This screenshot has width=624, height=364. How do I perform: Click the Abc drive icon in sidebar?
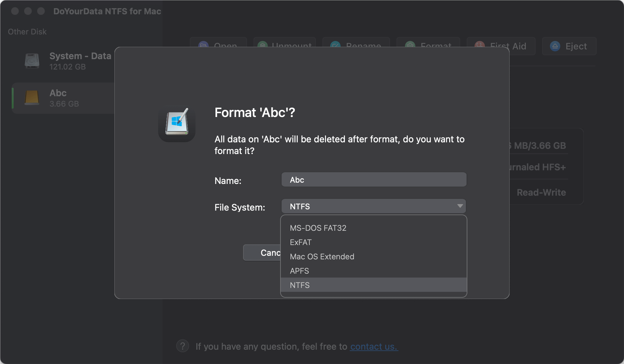click(32, 97)
